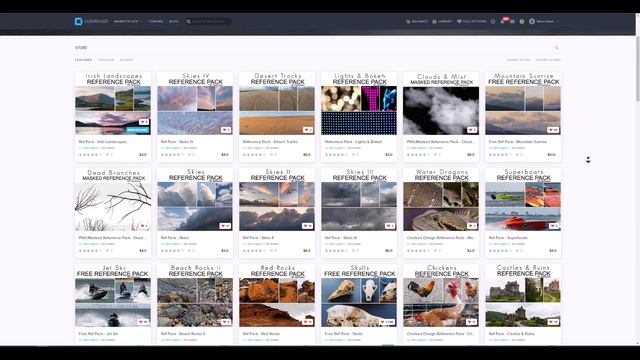
Task: Open Collections in the header
Action: (x=471, y=22)
